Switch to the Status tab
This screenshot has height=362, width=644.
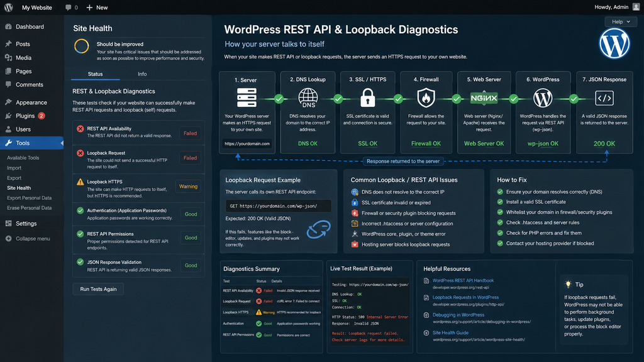coord(96,74)
